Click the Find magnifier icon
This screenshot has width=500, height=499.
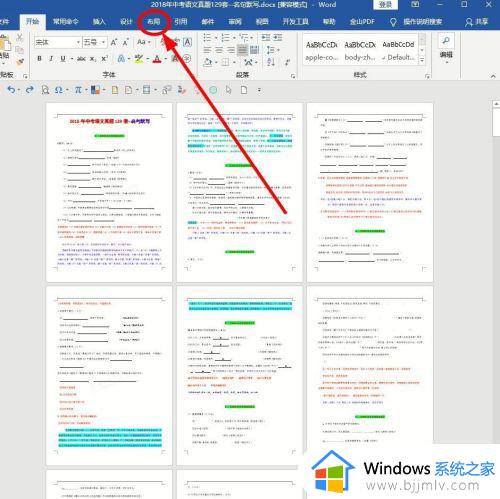(446, 41)
